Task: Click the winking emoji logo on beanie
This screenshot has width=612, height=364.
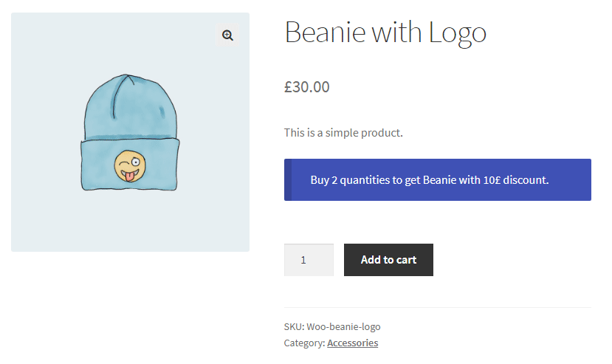Action: (x=129, y=167)
